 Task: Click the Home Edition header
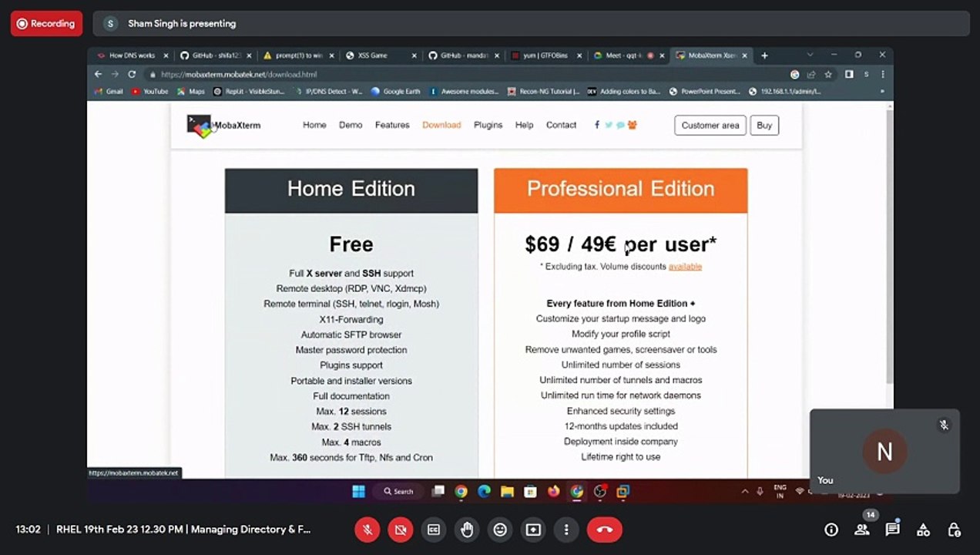351,190
